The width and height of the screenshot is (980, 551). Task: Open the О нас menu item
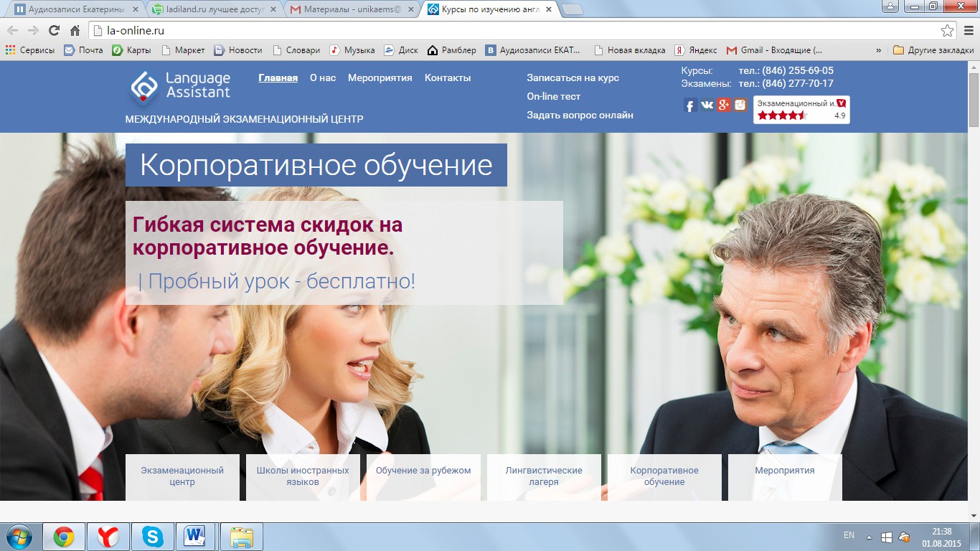pos(323,77)
